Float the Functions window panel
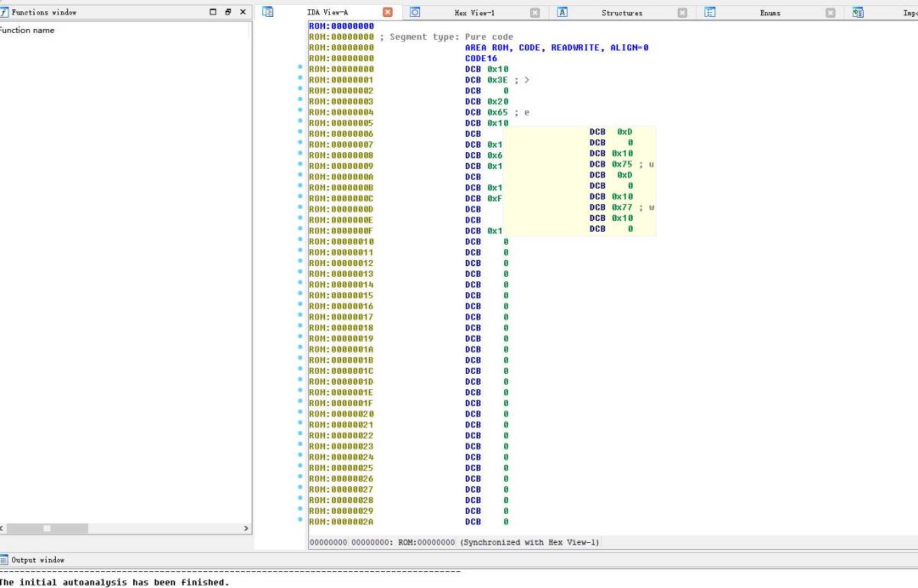Screen dimensions: 918x588 point(228,12)
